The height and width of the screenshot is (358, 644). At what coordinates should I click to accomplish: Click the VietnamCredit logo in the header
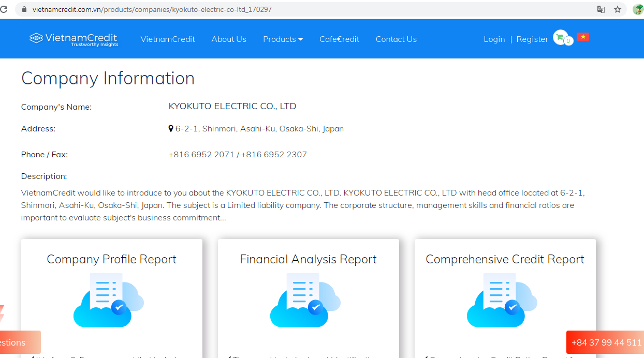pyautogui.click(x=74, y=39)
